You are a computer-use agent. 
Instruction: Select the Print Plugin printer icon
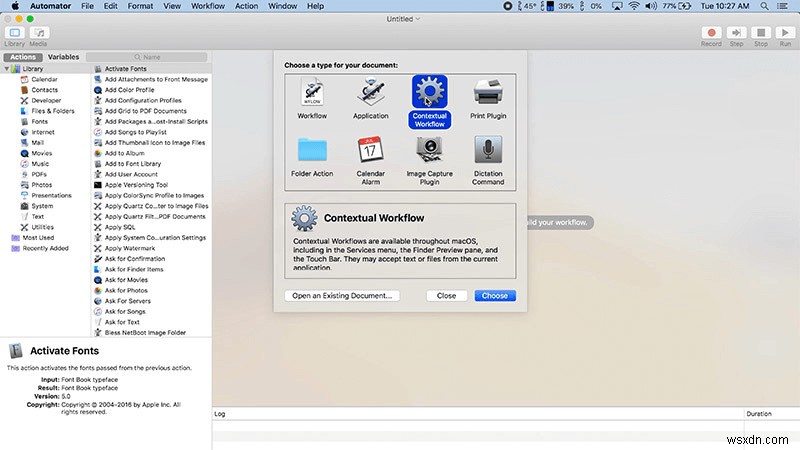[x=488, y=92]
